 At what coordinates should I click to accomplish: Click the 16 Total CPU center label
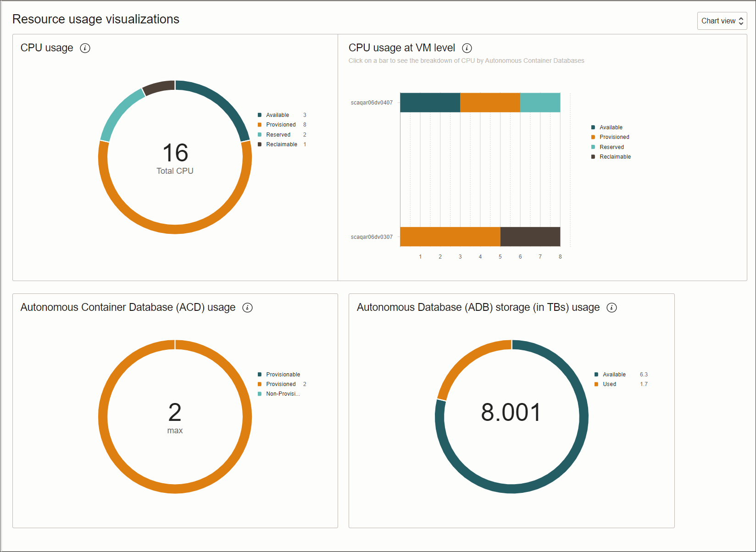[175, 159]
